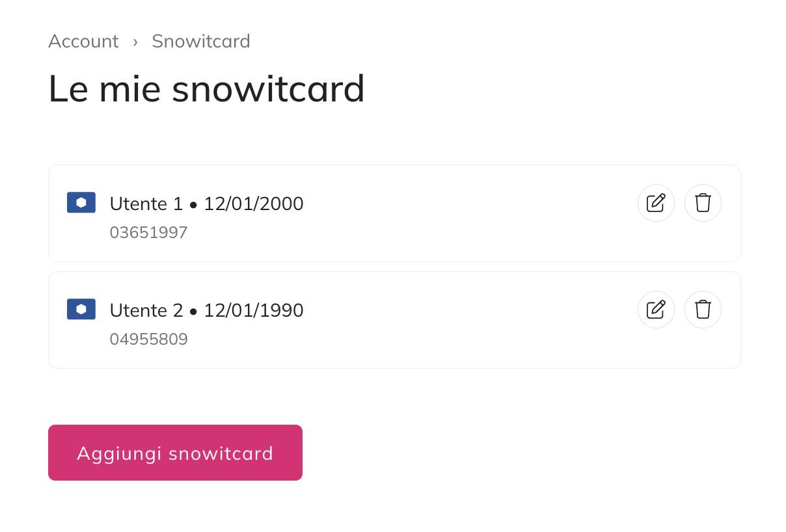786x532 pixels.
Task: Click the blue card icon beside Utente 2
Action: pyautogui.click(x=81, y=309)
